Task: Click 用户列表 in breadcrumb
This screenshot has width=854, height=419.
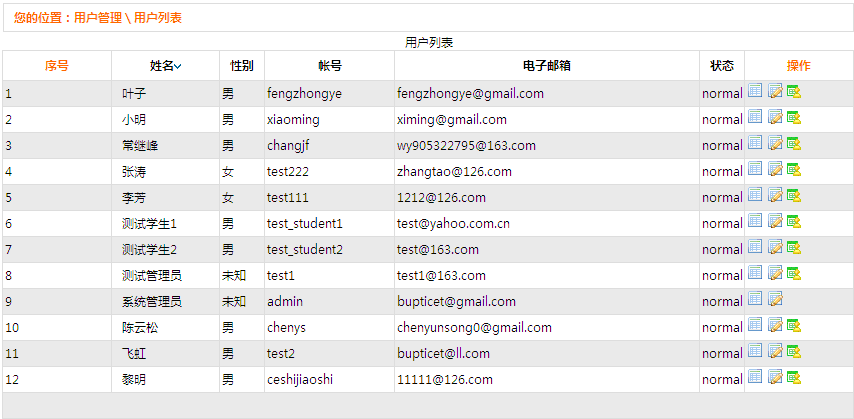Action: (158, 18)
